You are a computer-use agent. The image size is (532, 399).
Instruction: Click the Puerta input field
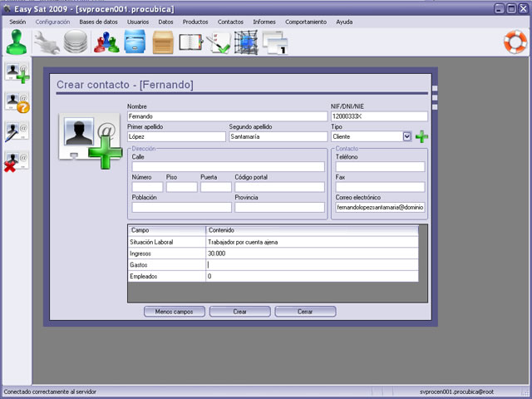(x=216, y=187)
